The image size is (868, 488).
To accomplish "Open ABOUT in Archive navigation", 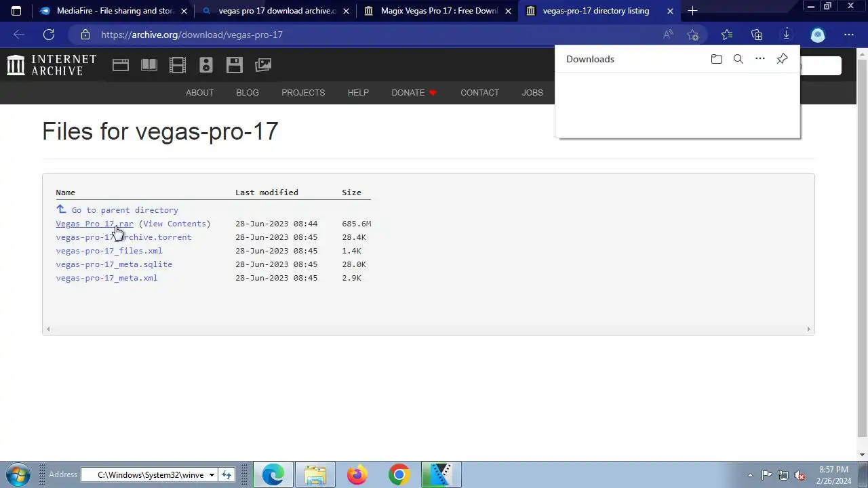I will click(x=199, y=93).
